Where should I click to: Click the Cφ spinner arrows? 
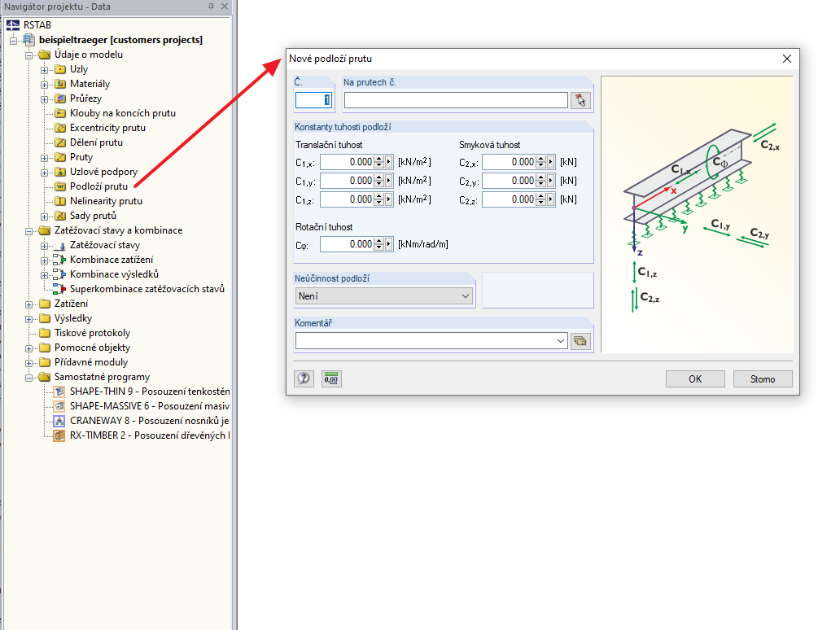pyautogui.click(x=379, y=243)
